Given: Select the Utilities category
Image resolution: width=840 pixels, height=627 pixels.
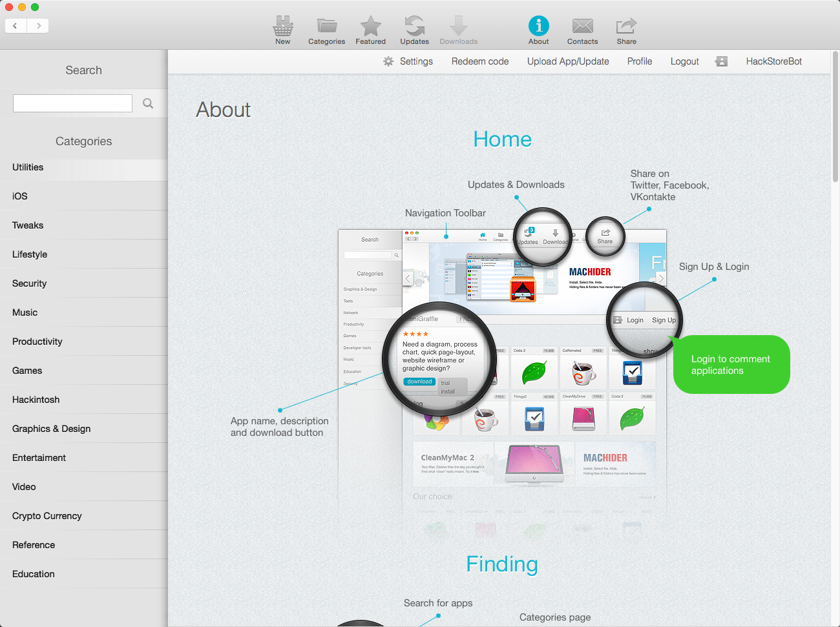Looking at the screenshot, I should (84, 167).
